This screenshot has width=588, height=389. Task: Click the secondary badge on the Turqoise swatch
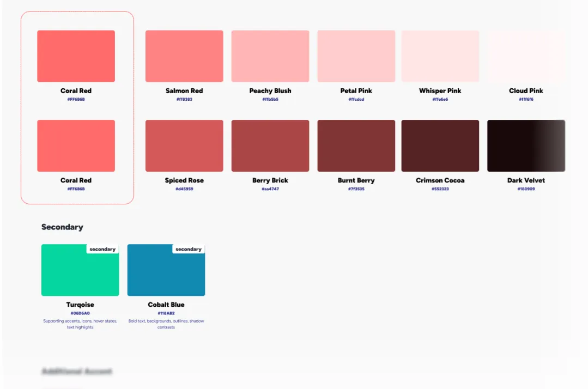(102, 249)
